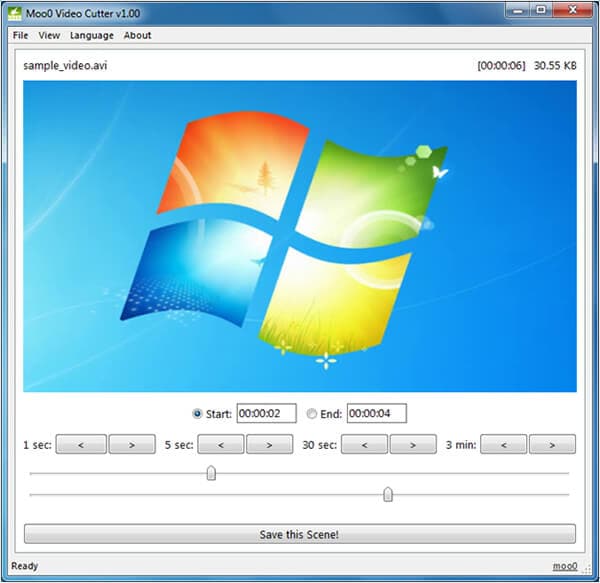Viewport: 600px width, 583px height.
Task: Click the Start time field 00:00:02
Action: 266,413
